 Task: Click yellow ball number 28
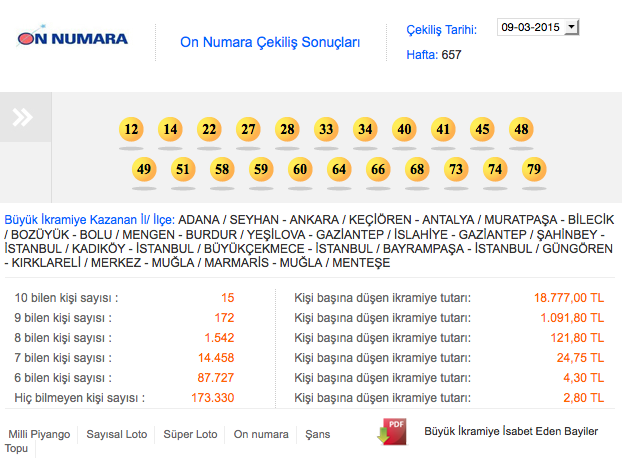click(x=287, y=129)
